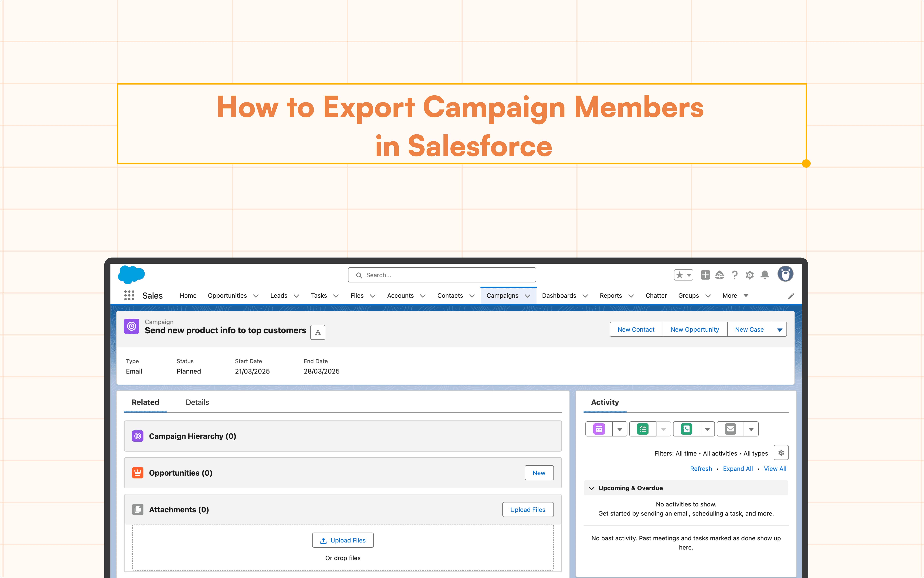Viewport: 924px width, 578px height.
Task: Expand the Opportunities nav dropdown
Action: tap(256, 296)
